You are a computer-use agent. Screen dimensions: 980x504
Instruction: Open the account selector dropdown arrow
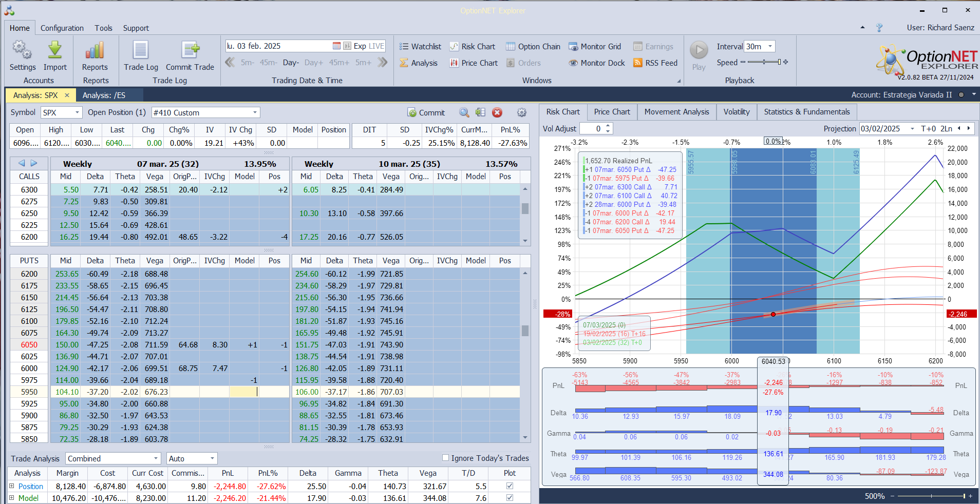pyautogui.click(x=973, y=95)
